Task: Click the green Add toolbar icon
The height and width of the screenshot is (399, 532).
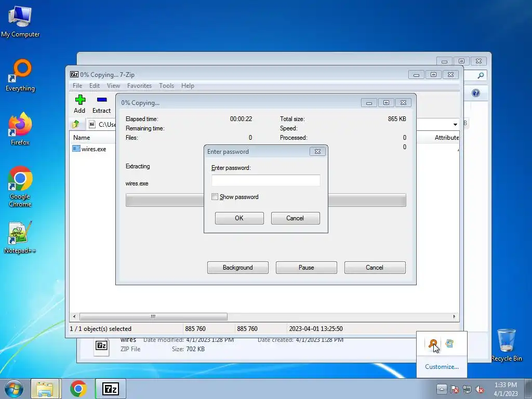Action: click(80, 100)
